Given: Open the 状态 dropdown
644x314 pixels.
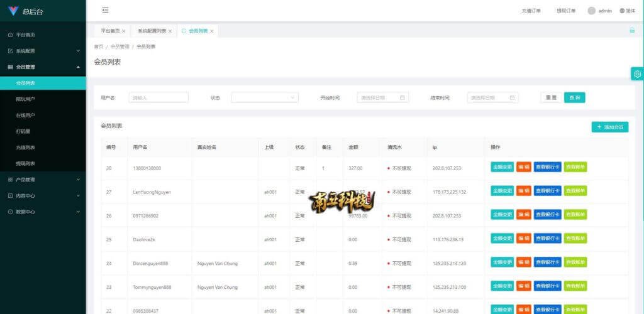Looking at the screenshot, I should pos(264,97).
